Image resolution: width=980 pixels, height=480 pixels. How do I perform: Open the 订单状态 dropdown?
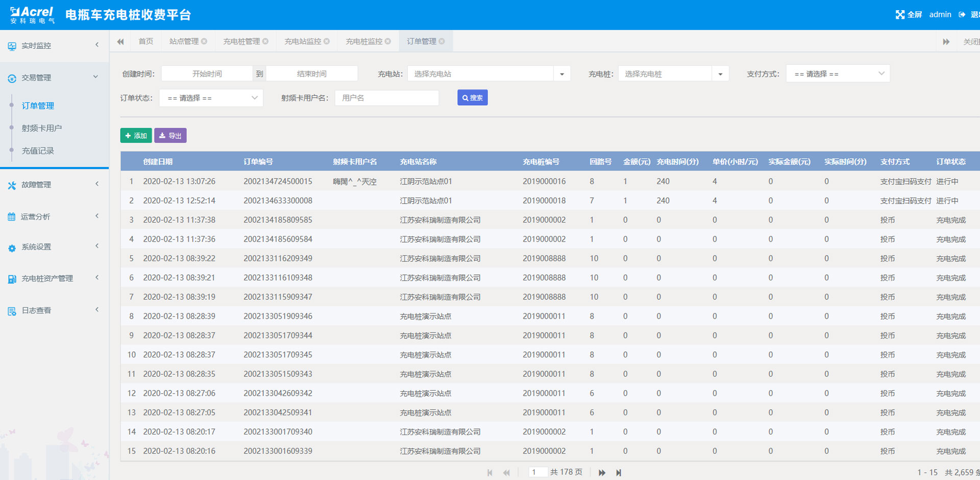(x=211, y=98)
